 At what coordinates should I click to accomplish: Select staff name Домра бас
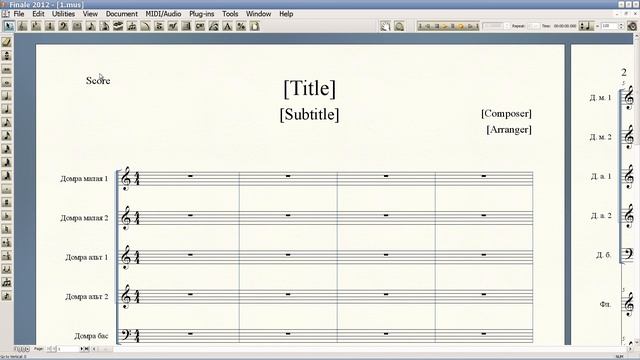pyautogui.click(x=91, y=336)
